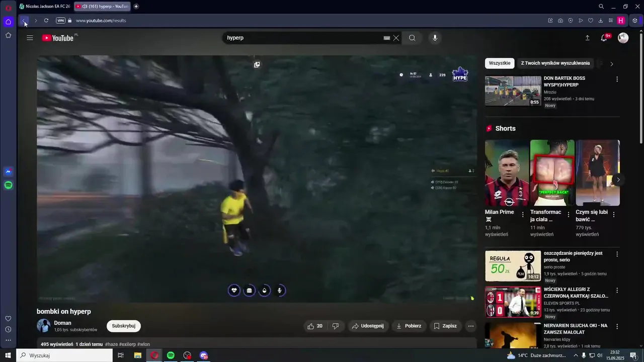The height and width of the screenshot is (362, 644).
Task: Click the magnifier search button on YouTube
Action: tap(412, 38)
